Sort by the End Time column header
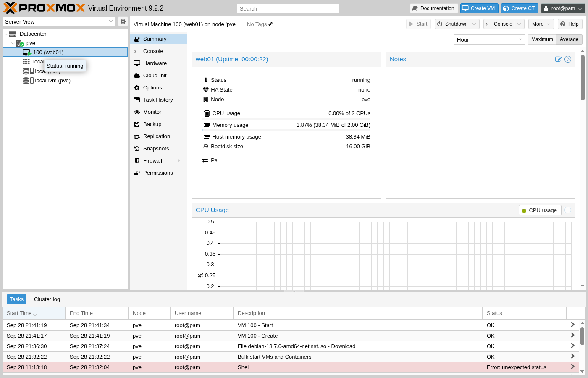This screenshot has height=378, width=588. point(97,313)
